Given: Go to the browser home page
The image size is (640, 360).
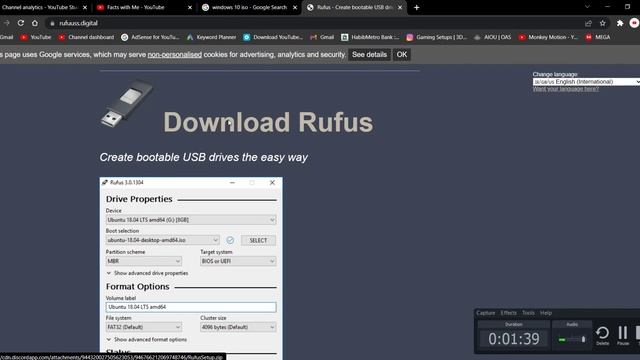Looking at the screenshot, I should [x=35, y=23].
